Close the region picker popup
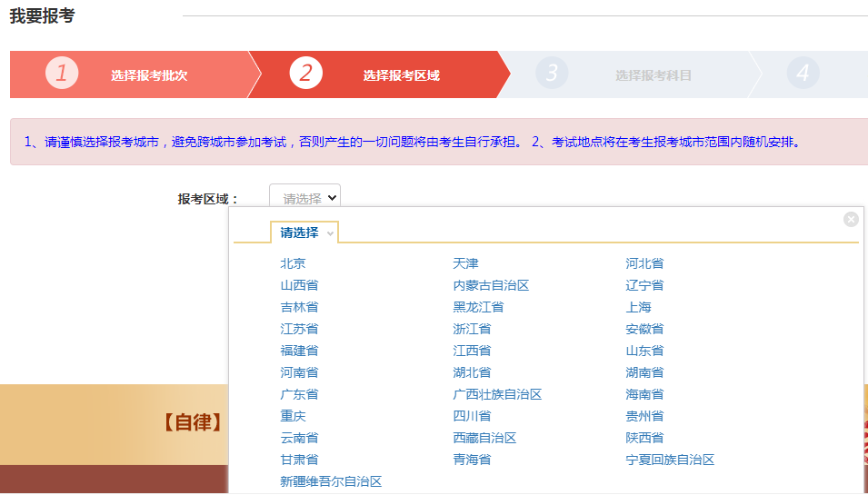The image size is (868, 495). (851, 219)
